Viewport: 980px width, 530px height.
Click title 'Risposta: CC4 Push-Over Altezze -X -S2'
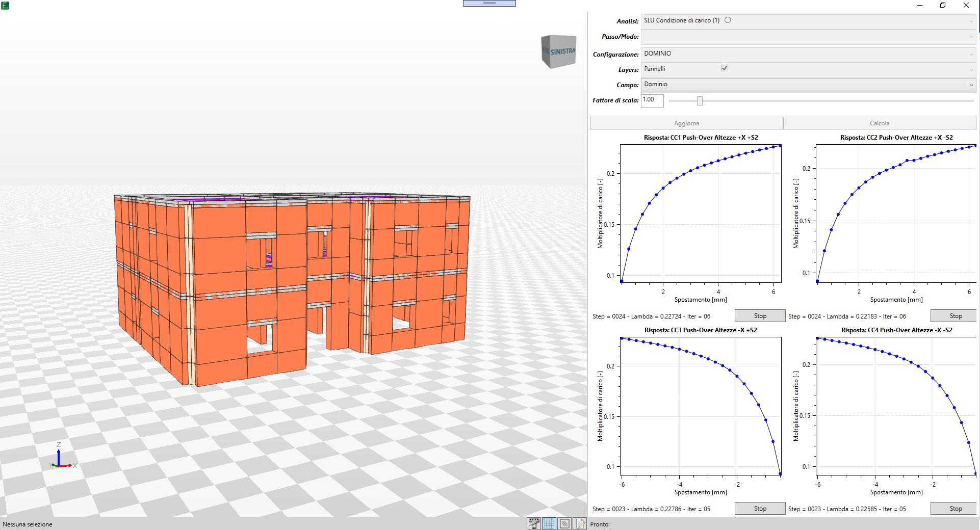pyautogui.click(x=896, y=330)
